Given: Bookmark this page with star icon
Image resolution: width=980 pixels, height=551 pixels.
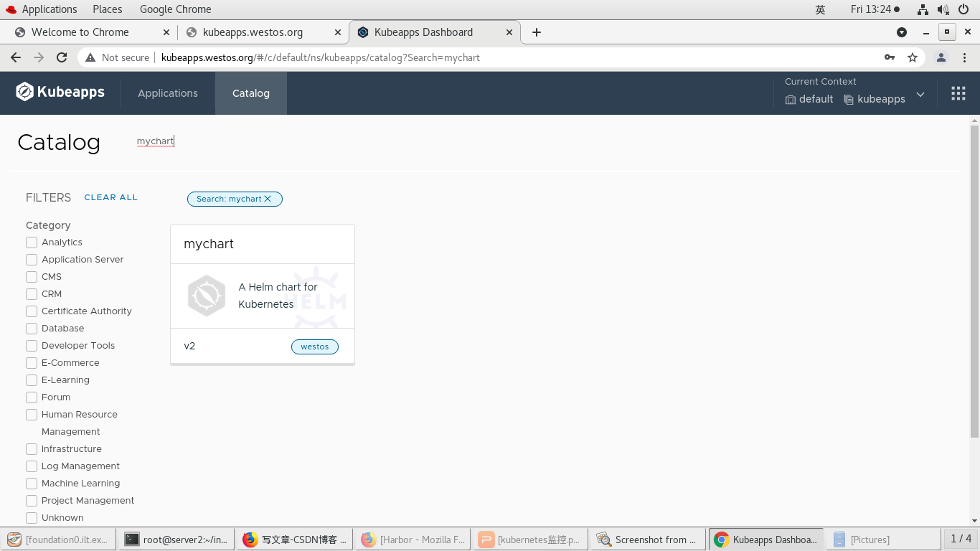Looking at the screenshot, I should point(913,57).
